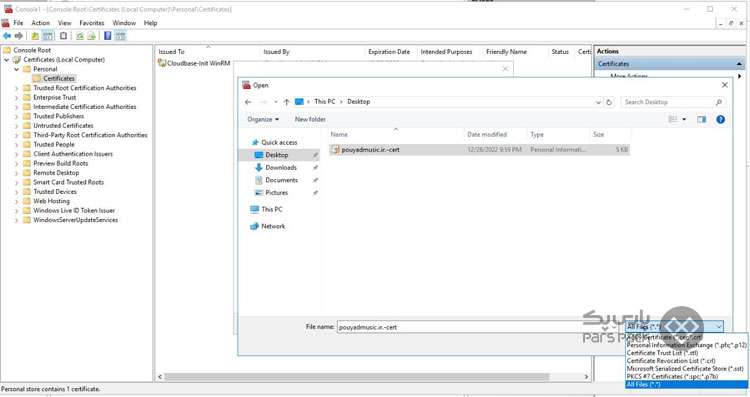Viewport: 750px width, 397px height.
Task: Expand the Enterprise Trust node
Action: coord(17,98)
